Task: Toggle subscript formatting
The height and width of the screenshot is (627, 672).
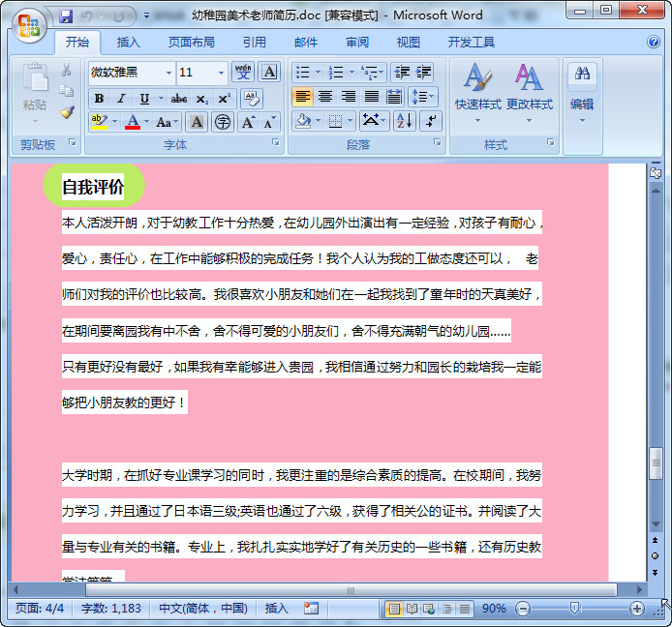Action: point(201,99)
